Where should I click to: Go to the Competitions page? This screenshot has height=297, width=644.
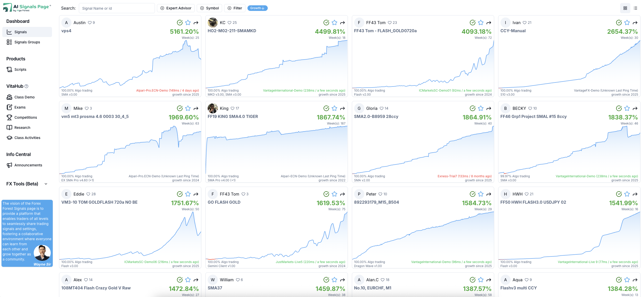(x=26, y=117)
